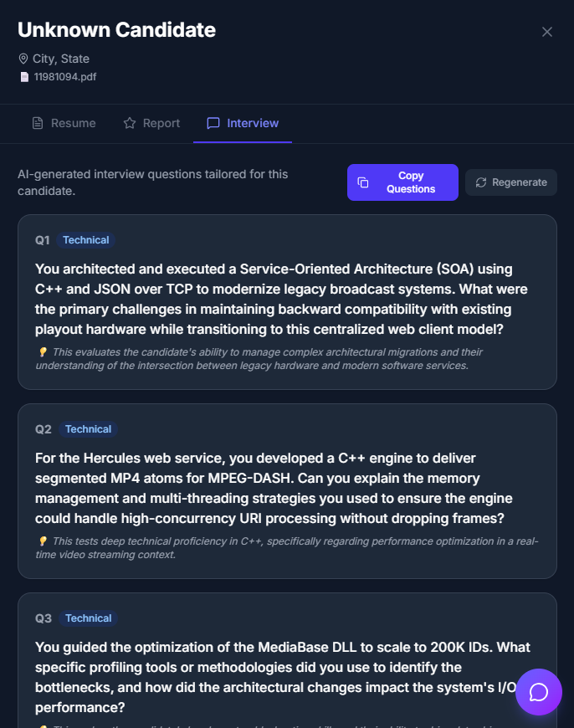The height and width of the screenshot is (728, 574).
Task: Click the document icon next to 11981094.pdf
Action: tap(23, 76)
